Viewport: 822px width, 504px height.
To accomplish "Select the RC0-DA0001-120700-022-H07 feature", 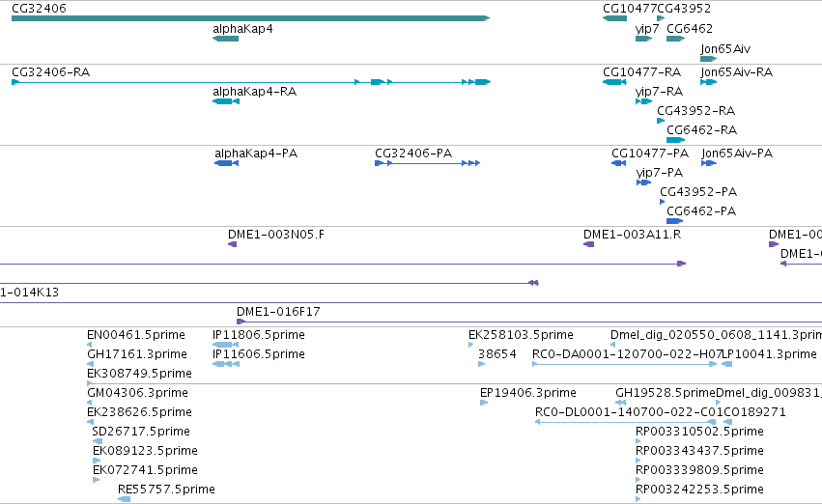I will 624,364.
